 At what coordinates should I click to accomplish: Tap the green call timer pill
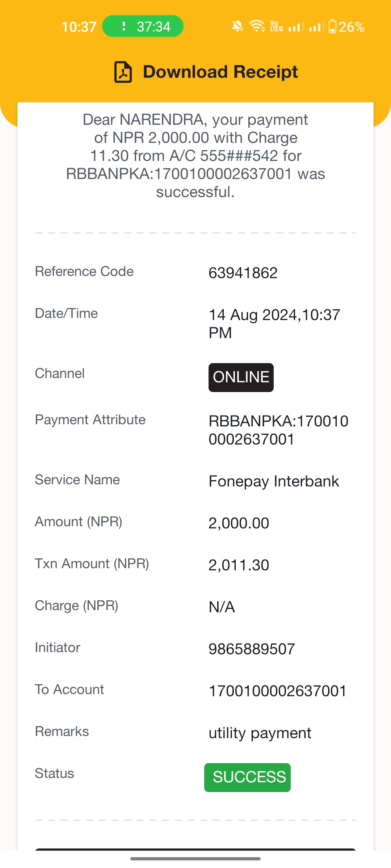(x=143, y=26)
